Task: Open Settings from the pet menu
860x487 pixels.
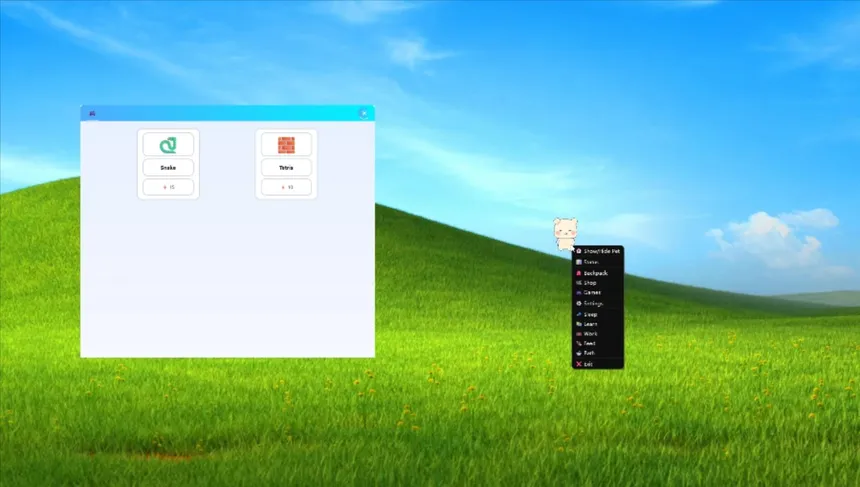Action: (598, 303)
